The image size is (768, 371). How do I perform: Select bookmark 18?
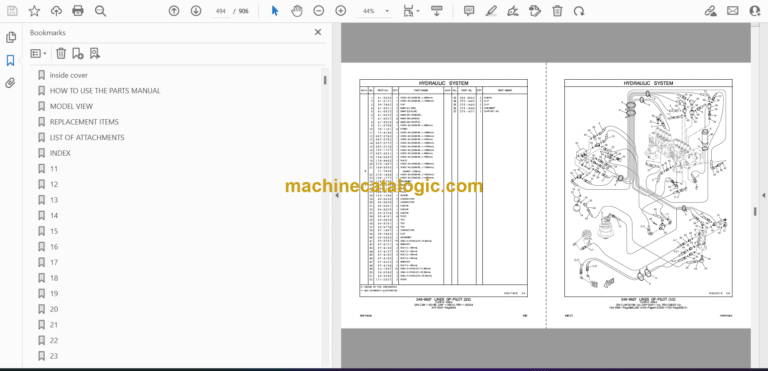point(53,278)
